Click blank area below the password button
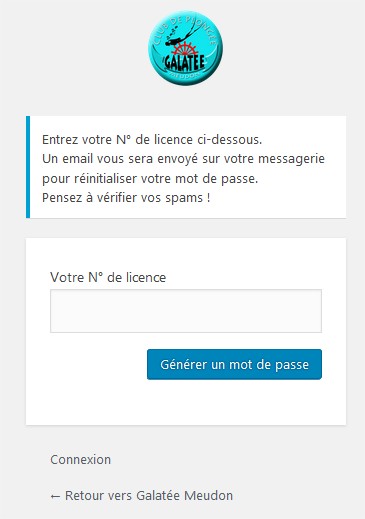The width and height of the screenshot is (365, 519). (186, 402)
